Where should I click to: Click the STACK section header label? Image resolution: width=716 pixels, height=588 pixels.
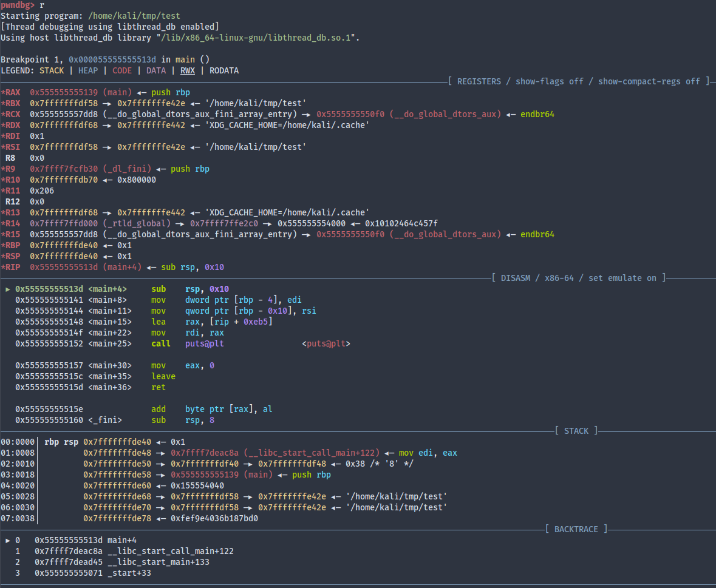576,431
